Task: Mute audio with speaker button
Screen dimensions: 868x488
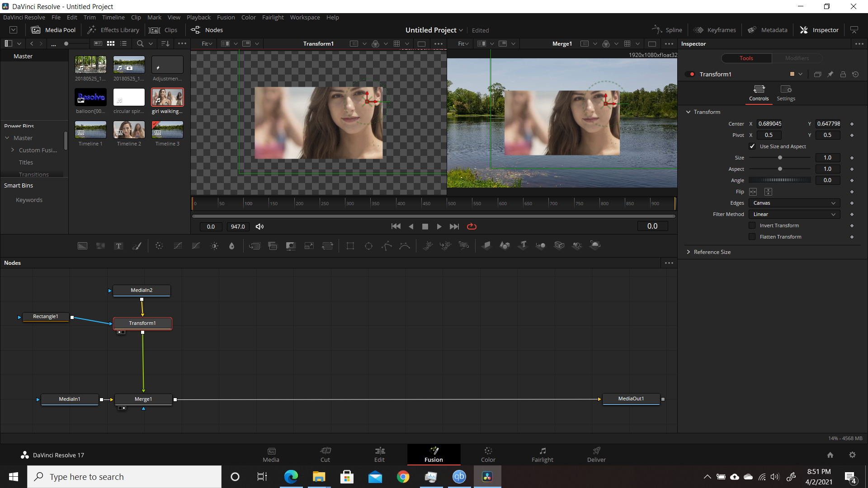Action: 259,226
